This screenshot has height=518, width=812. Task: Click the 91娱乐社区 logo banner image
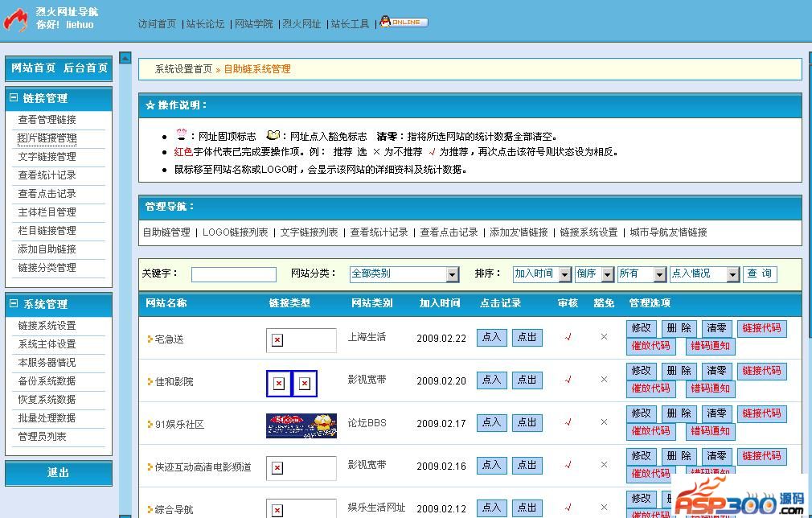(x=301, y=425)
